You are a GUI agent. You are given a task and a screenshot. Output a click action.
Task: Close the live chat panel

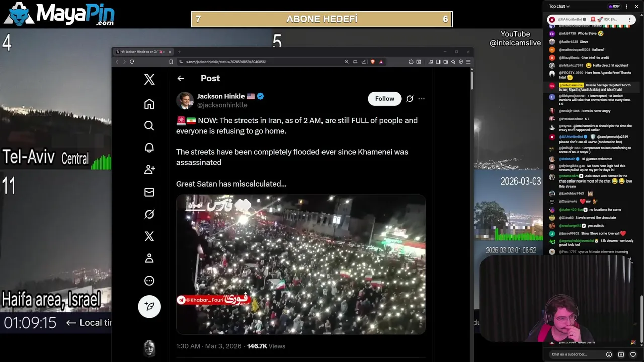pos(636,6)
